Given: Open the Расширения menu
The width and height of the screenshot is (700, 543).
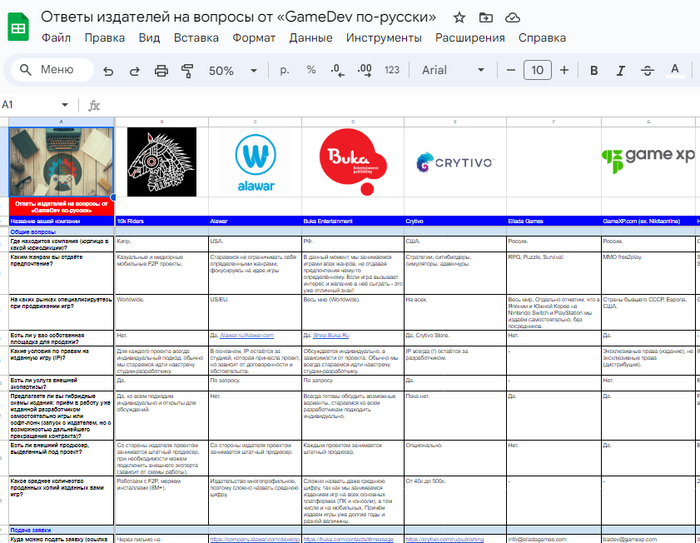Looking at the screenshot, I should [470, 38].
